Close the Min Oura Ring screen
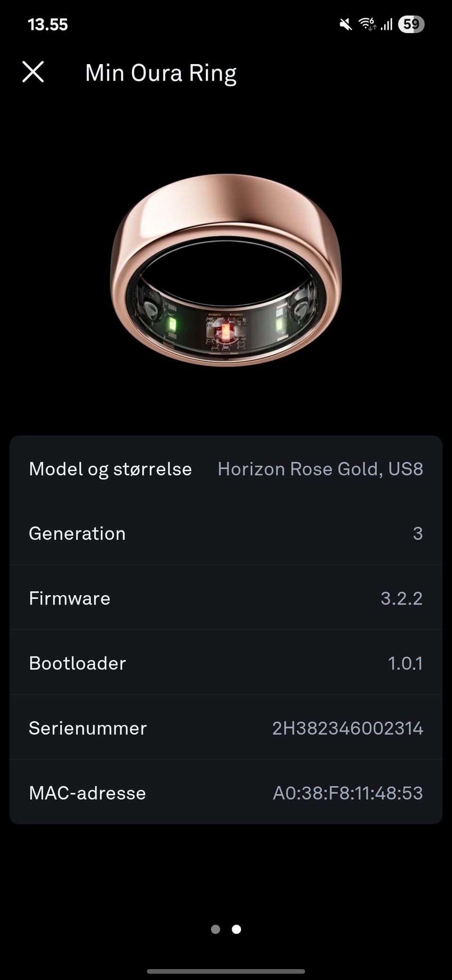This screenshot has height=980, width=452. click(33, 72)
